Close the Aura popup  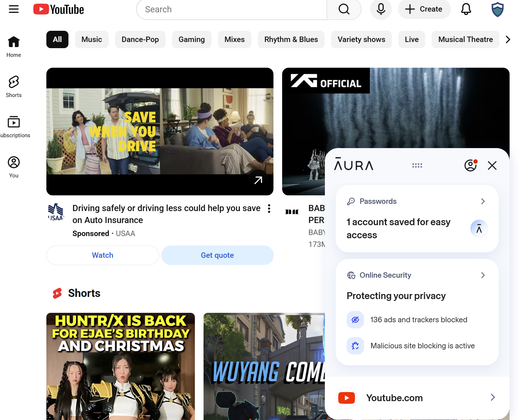coord(492,165)
